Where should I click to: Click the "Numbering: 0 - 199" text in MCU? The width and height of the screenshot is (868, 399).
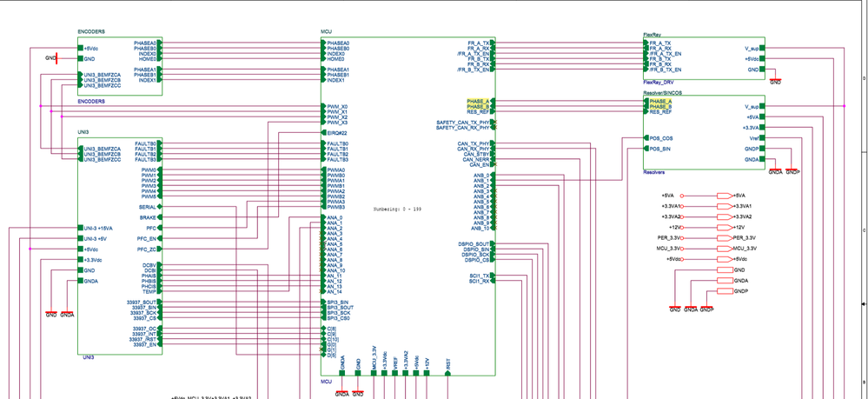(x=397, y=209)
